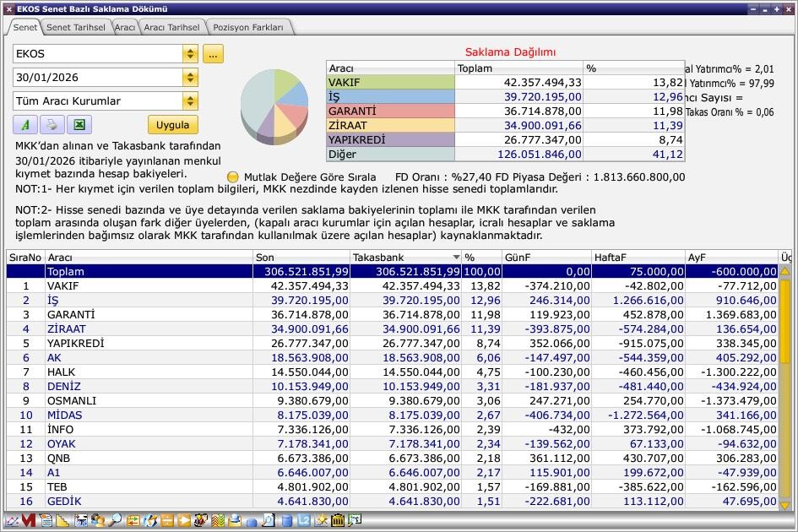Click the trash bin icon in bottom toolbar
This screenshot has width=798, height=532.
[x=339, y=521]
